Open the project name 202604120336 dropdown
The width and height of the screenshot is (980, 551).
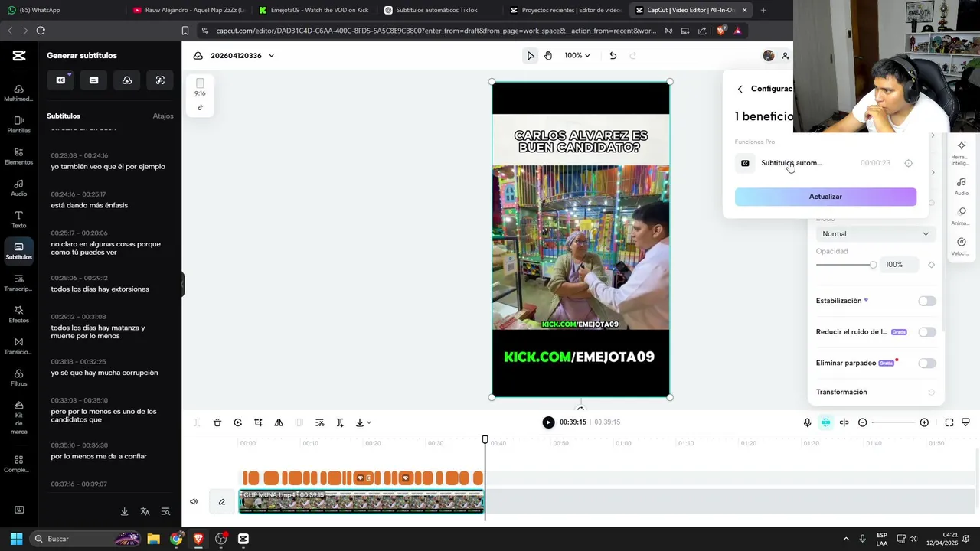click(242, 55)
